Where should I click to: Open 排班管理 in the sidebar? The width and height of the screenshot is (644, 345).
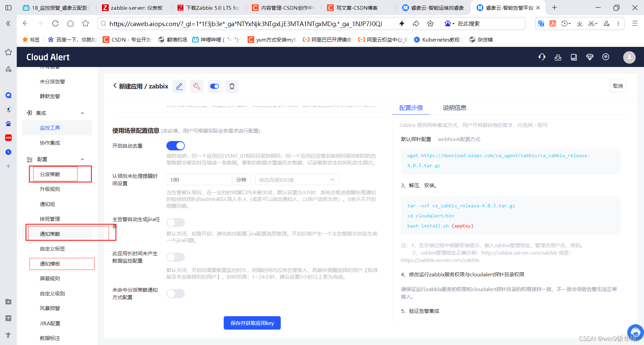[50, 219]
